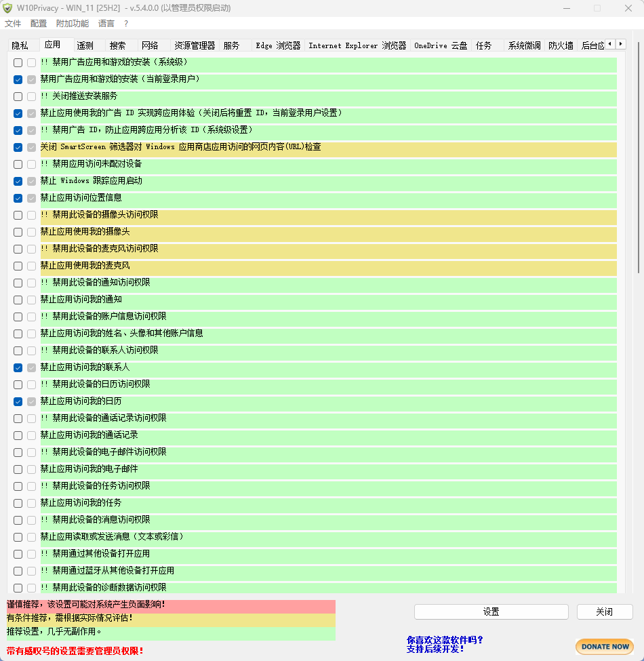Click the 设置 apply button
644x661 pixels.
tap(491, 612)
